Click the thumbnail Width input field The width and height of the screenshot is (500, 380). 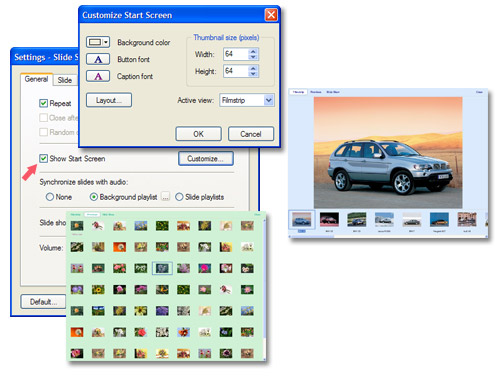[236, 54]
